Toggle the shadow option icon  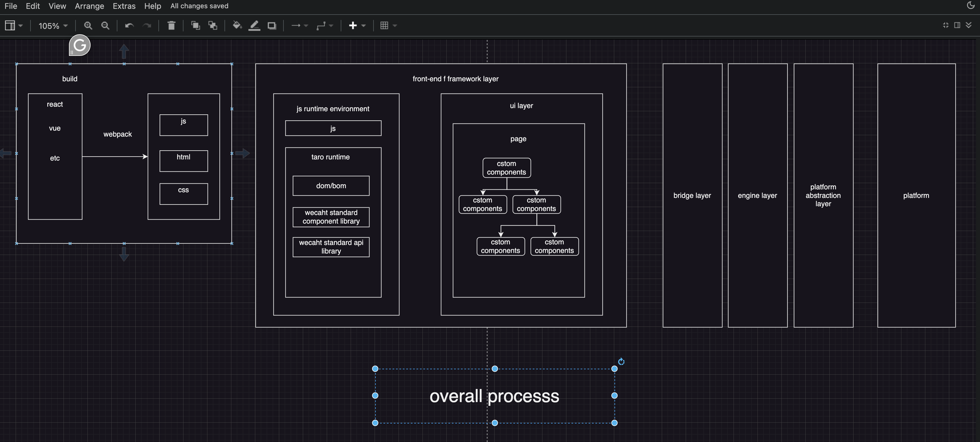click(271, 25)
